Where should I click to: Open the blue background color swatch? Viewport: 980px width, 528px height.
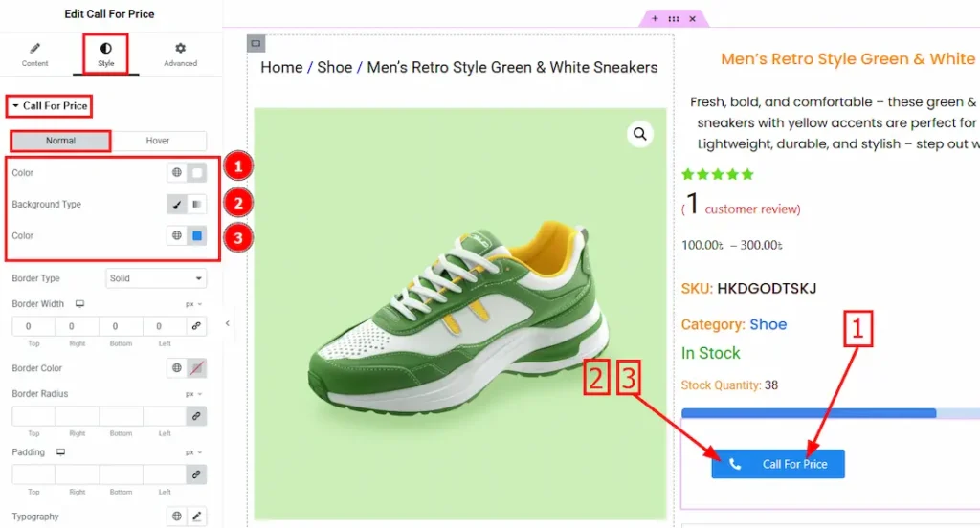click(197, 235)
